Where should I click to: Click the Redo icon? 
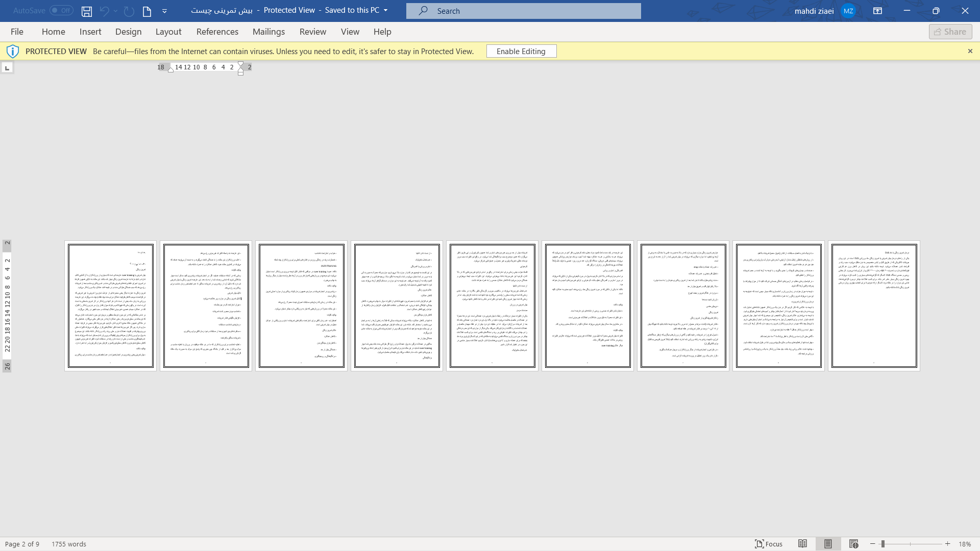point(128,11)
